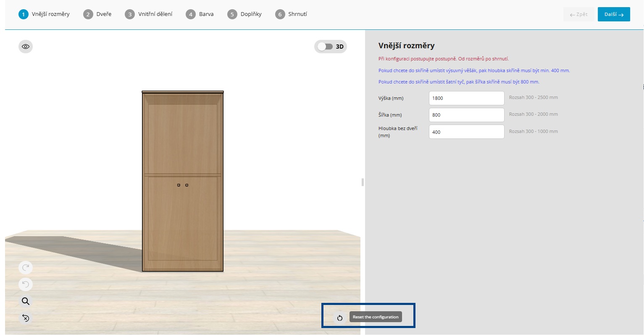644x336 pixels.
Task: Go to step 3 Vnitřní dělení
Action: pos(149,14)
